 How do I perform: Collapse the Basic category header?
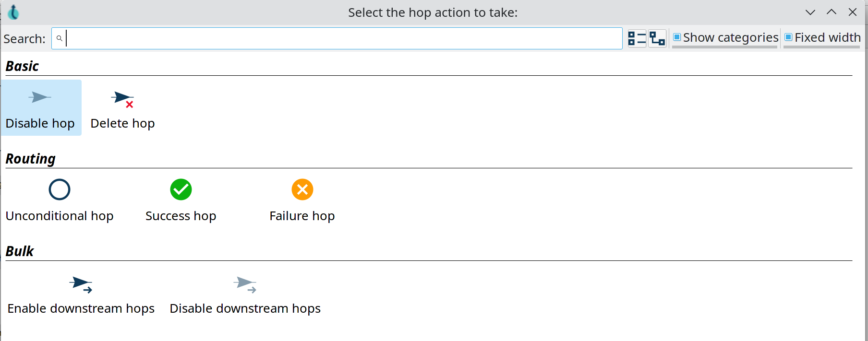[22, 66]
